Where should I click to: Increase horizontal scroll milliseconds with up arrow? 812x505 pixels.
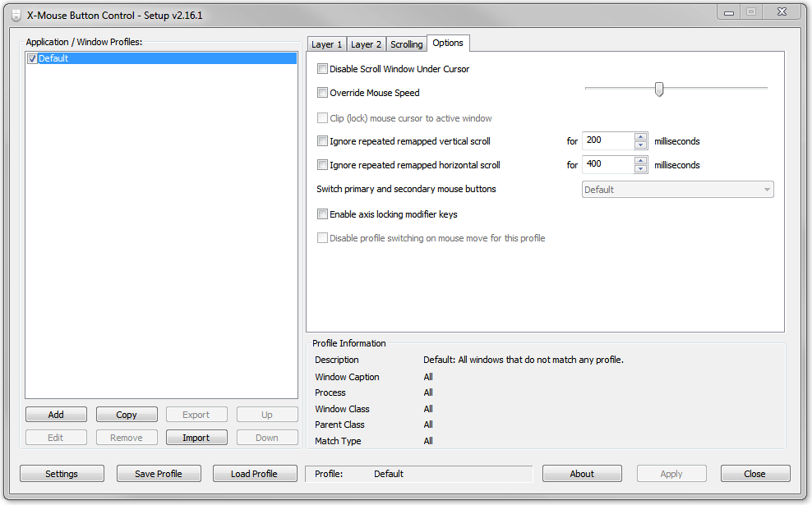pyautogui.click(x=640, y=161)
